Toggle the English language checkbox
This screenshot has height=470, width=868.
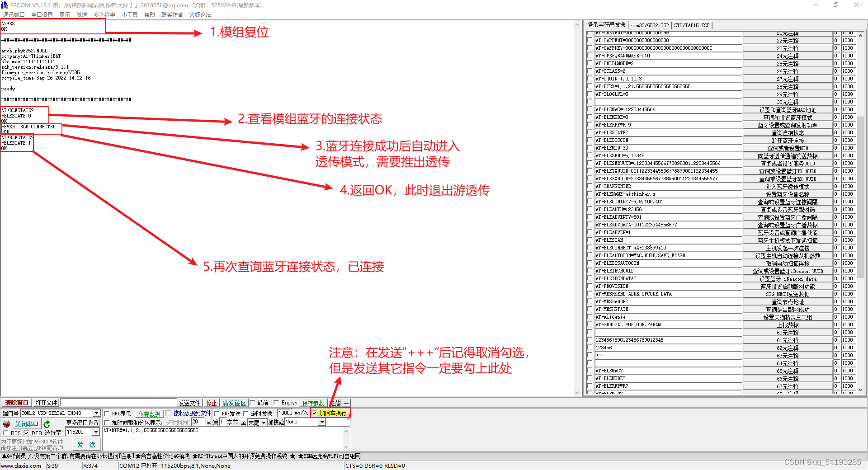(276, 403)
